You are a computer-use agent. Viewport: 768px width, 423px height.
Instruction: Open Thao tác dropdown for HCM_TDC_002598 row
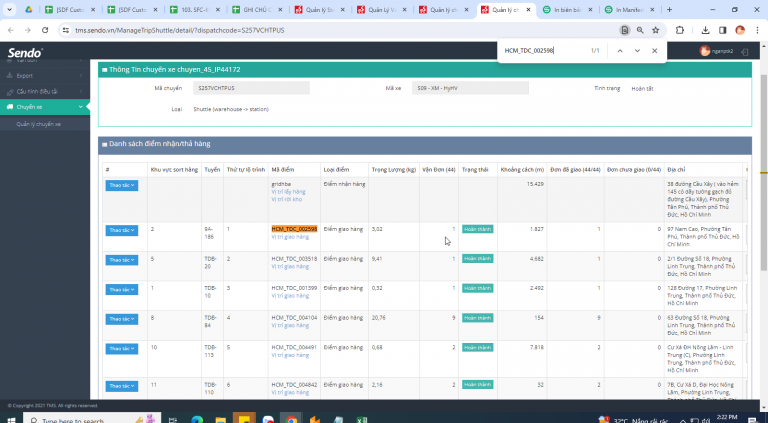pyautogui.click(x=121, y=230)
